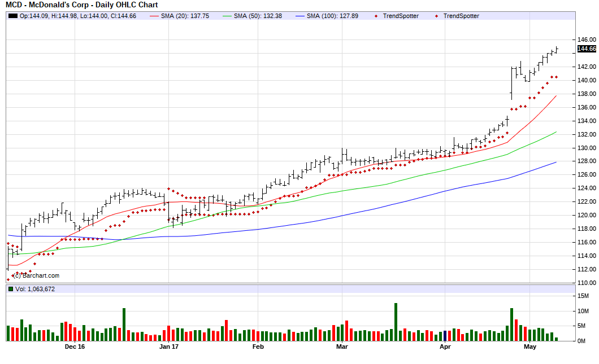Viewport: 599px width, 364px height.
Task: Click the 130.00 price axis label
Action: pyautogui.click(x=587, y=148)
